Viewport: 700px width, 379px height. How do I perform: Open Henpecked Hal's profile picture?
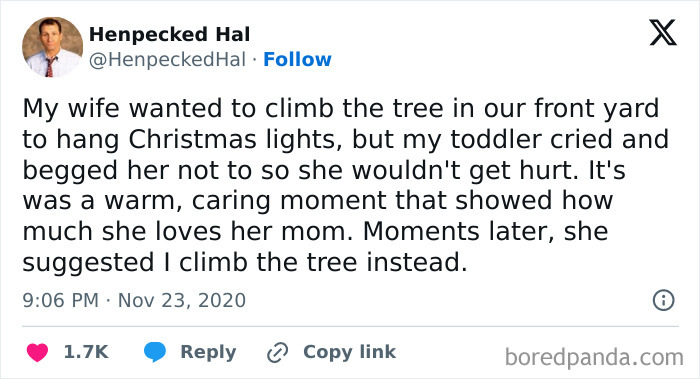[53, 47]
